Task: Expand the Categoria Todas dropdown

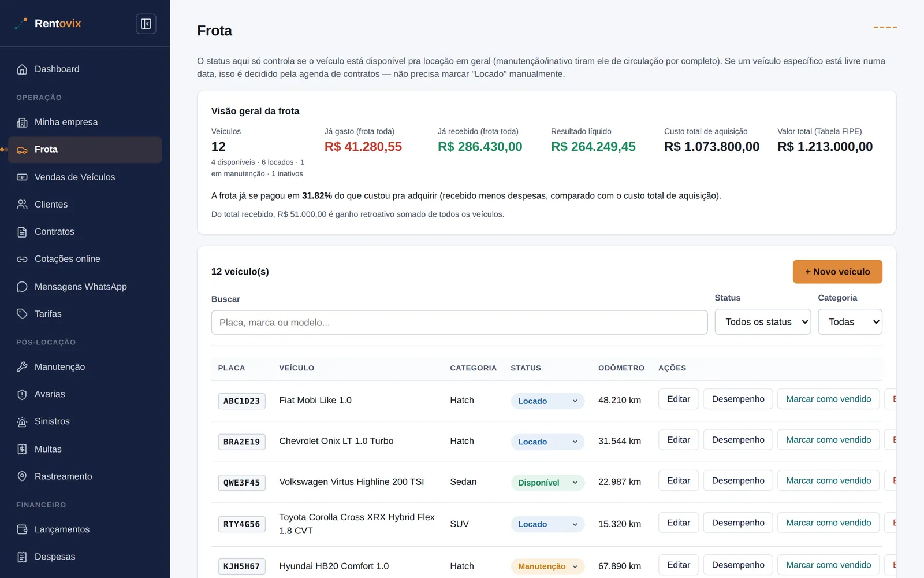Action: coord(850,322)
